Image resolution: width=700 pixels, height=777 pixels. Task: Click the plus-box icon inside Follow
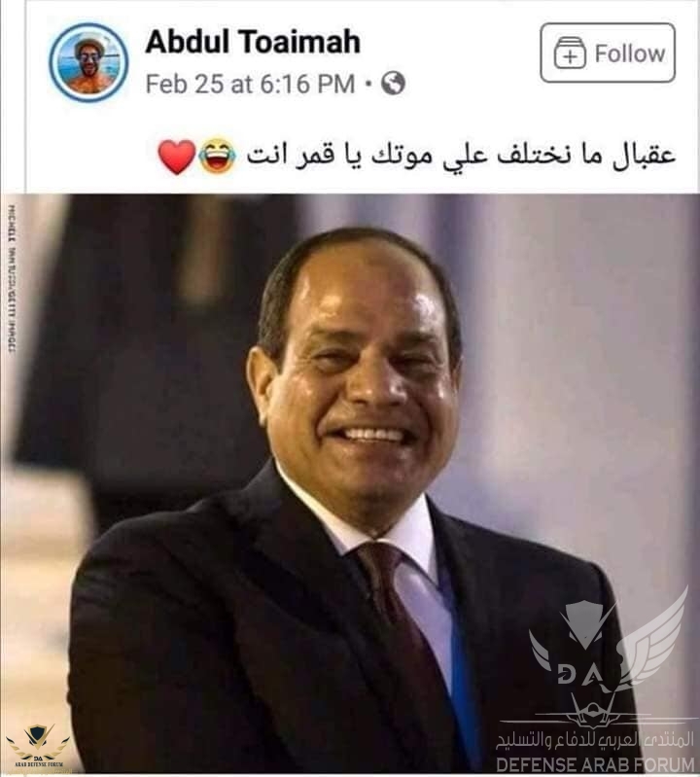pyautogui.click(x=570, y=53)
